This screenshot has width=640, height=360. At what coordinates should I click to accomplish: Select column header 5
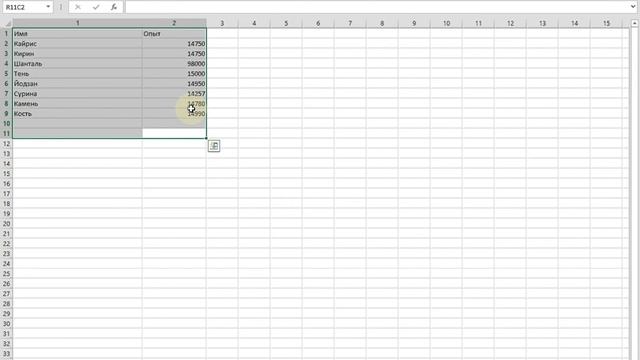(x=286, y=23)
